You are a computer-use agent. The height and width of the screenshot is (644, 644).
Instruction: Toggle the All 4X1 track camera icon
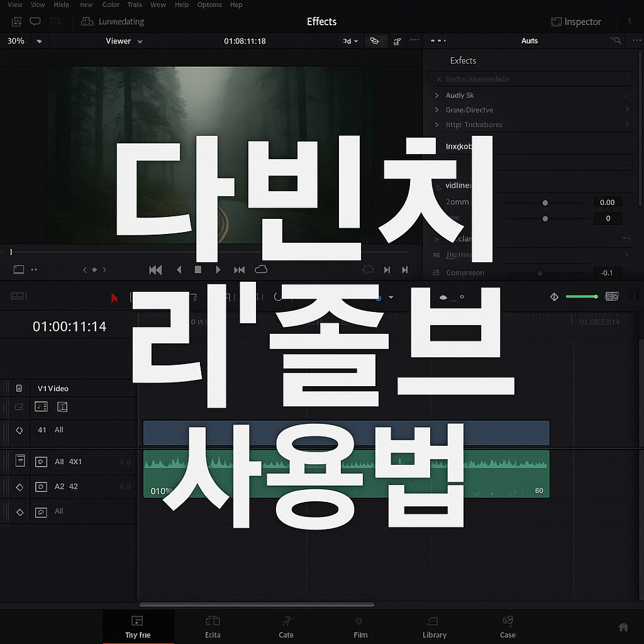[x=41, y=462]
